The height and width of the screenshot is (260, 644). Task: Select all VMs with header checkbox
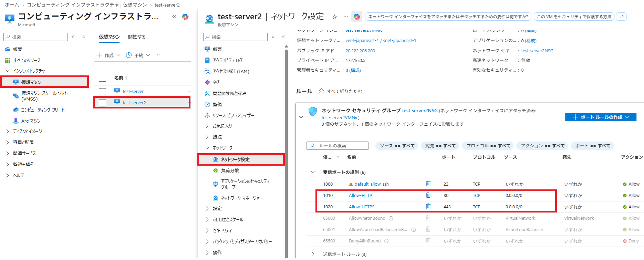click(102, 78)
